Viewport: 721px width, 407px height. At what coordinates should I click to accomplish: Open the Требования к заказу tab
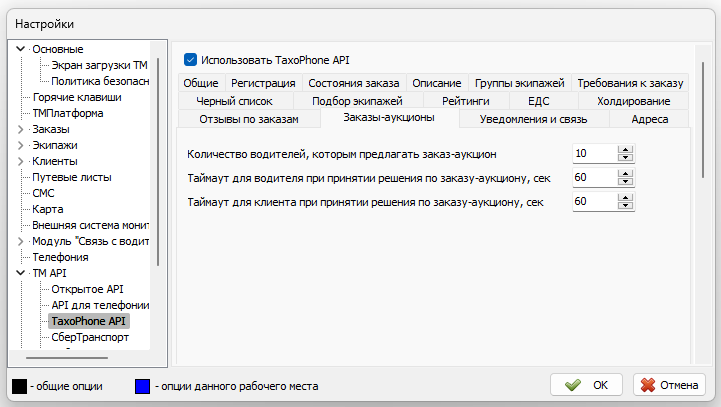point(630,83)
